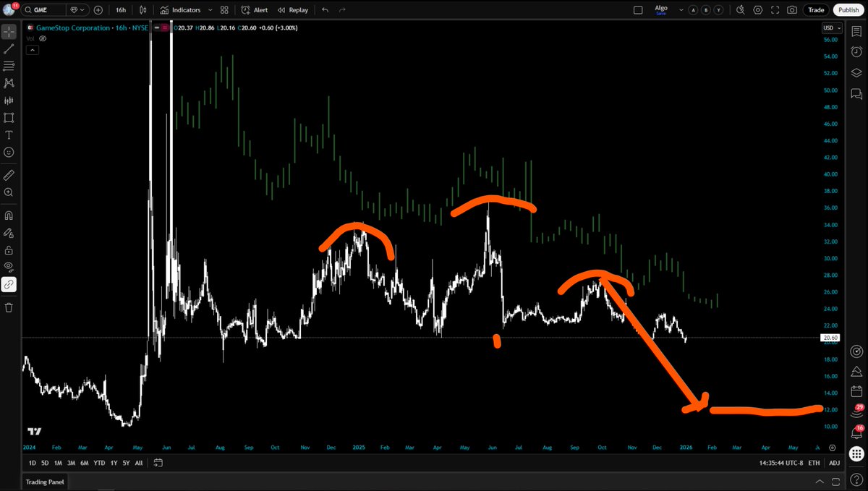Viewport: 868px width, 491px height.
Task: Create an Alert from the toolbar
Action: coord(255,10)
